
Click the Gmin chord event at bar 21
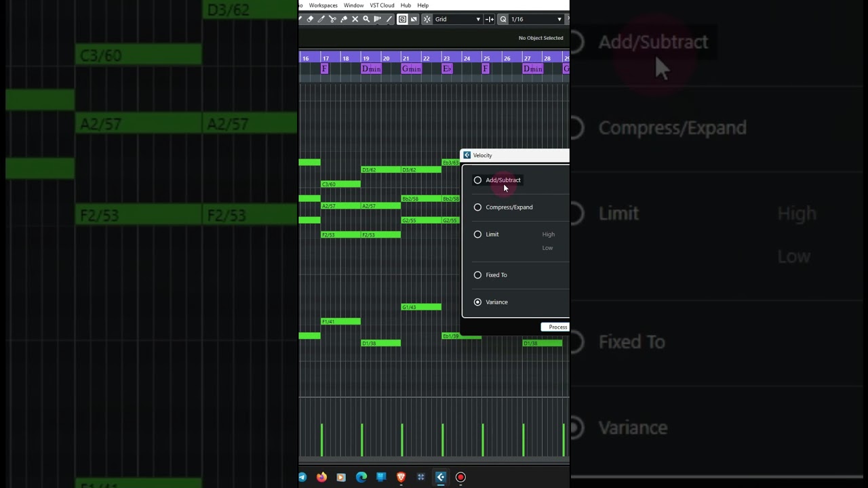(412, 69)
